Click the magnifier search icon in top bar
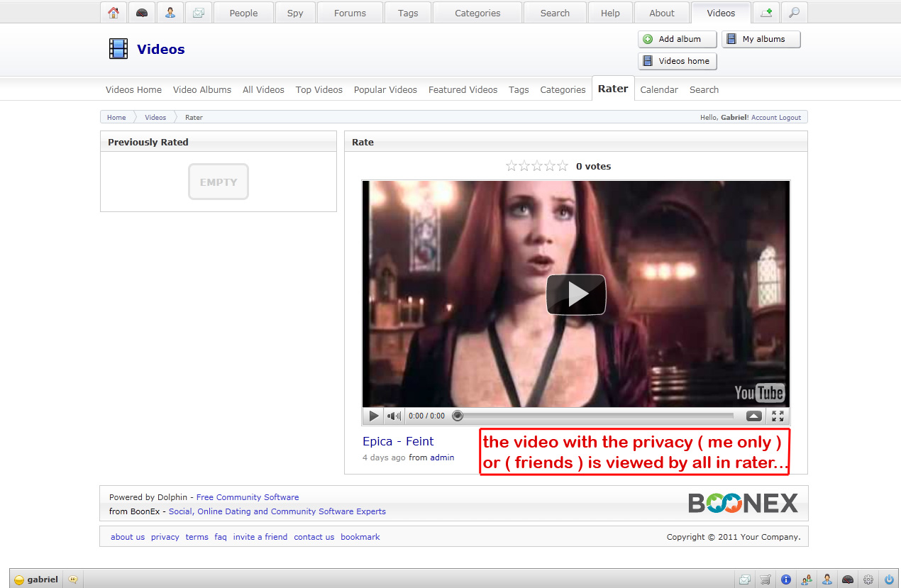901x588 pixels. click(x=794, y=13)
